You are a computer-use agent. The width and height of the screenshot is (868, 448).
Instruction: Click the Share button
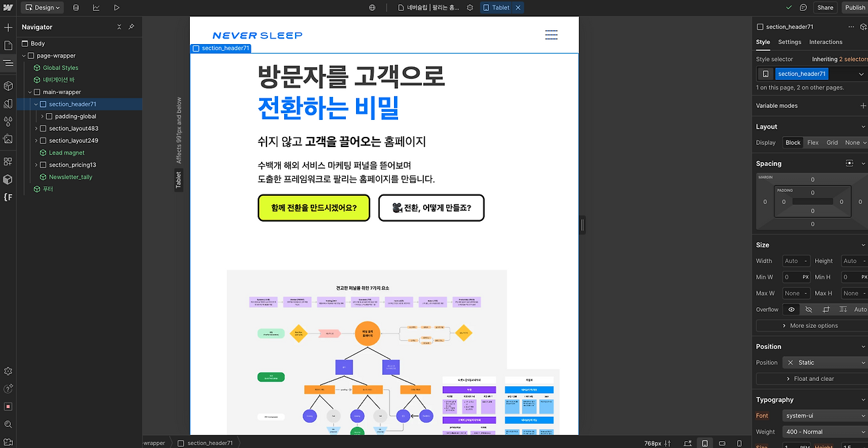(825, 7)
